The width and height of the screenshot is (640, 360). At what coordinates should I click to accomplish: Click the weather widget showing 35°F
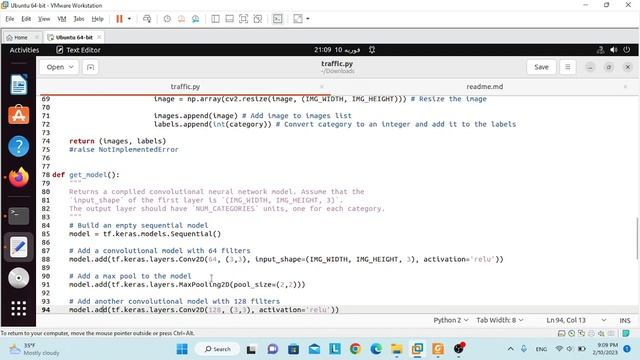click(x=35, y=349)
